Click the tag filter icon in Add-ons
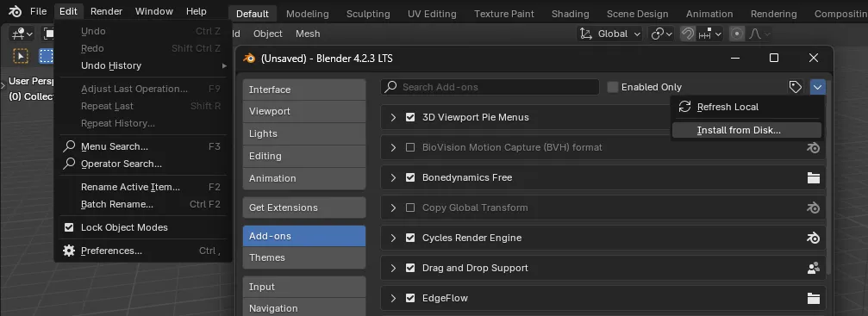The height and width of the screenshot is (316, 868). tap(795, 87)
